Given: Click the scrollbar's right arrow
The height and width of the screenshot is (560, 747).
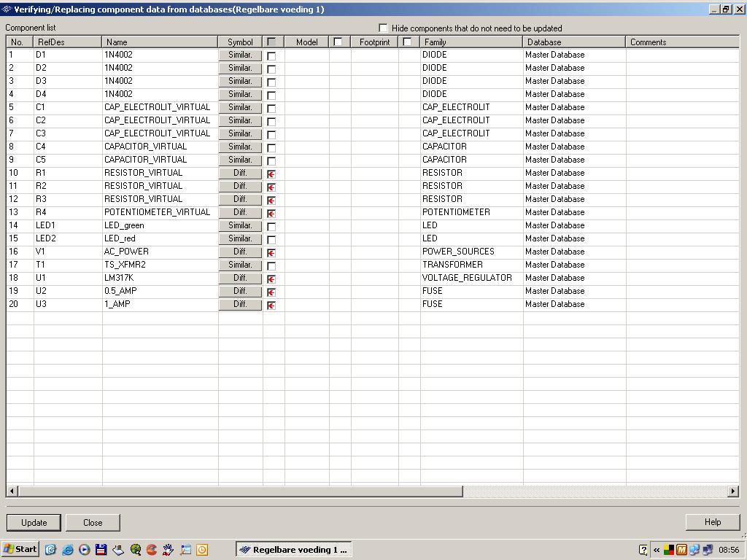Looking at the screenshot, I should (x=733, y=491).
